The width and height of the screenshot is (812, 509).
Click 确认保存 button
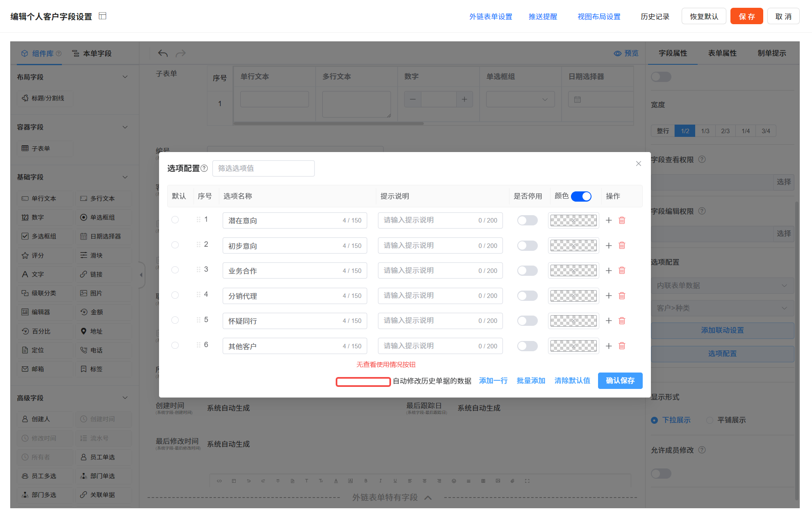click(x=620, y=381)
